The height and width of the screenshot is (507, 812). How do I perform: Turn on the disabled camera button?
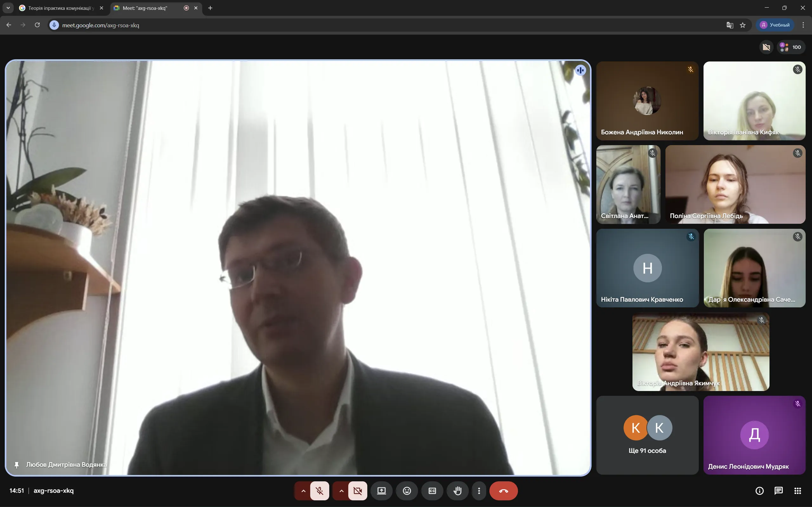coord(358,491)
